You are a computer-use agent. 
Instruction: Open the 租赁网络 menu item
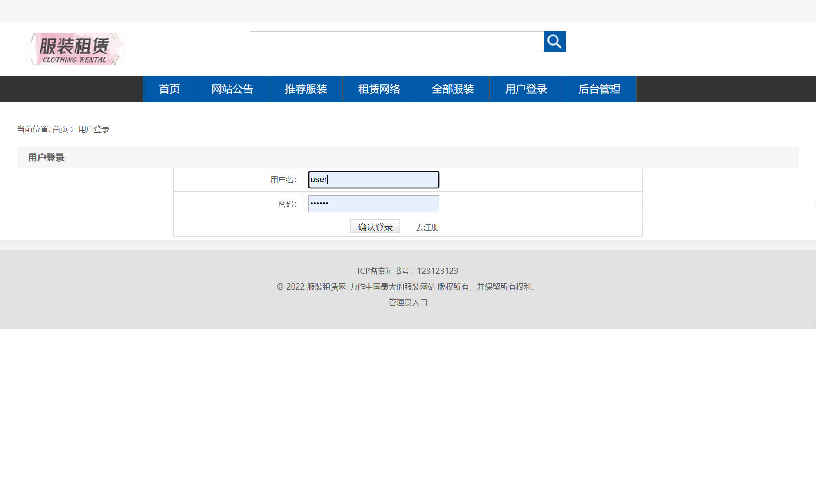379,89
